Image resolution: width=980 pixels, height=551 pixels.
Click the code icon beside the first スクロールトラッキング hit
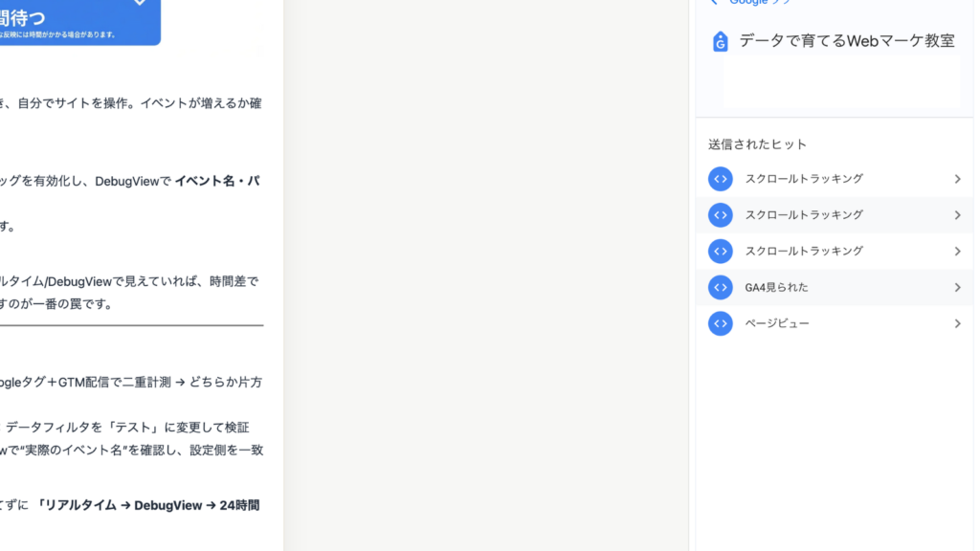720,179
